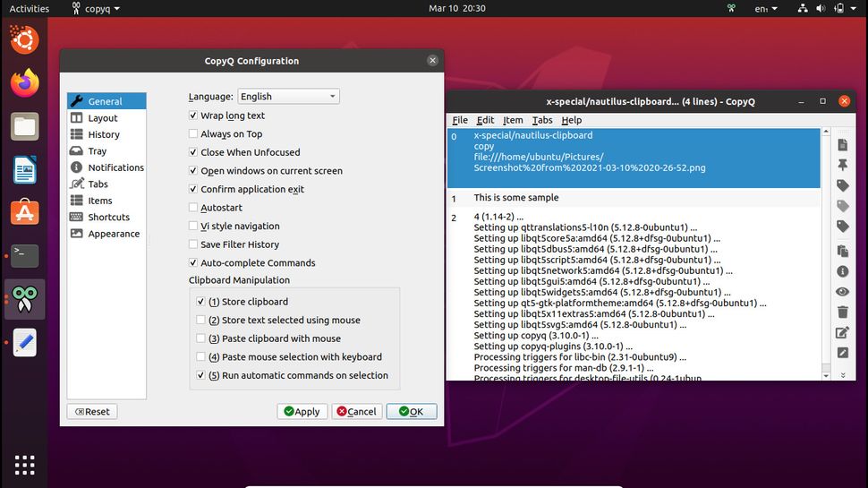Enable the Always on Top checkbox
The height and width of the screenshot is (488, 868).
tap(193, 133)
